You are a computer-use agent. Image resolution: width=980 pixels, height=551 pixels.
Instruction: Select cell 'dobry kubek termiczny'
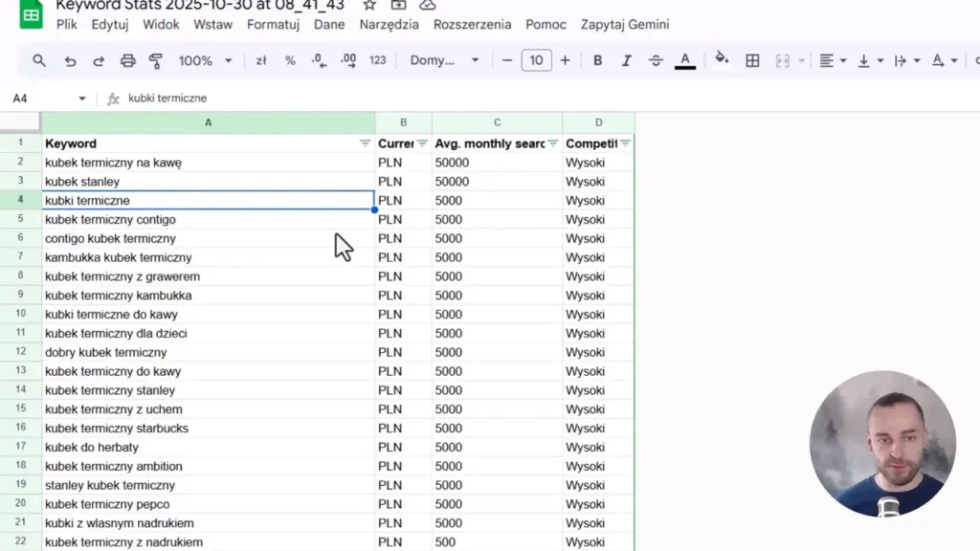pyautogui.click(x=208, y=352)
